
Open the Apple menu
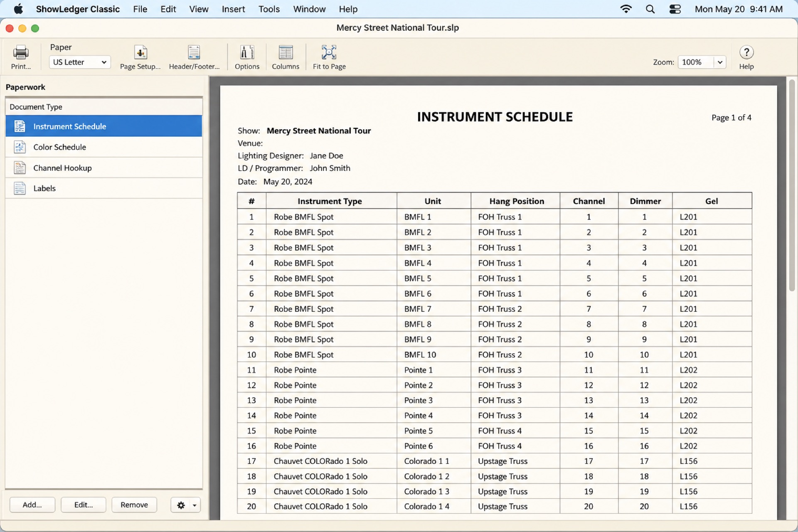point(18,9)
